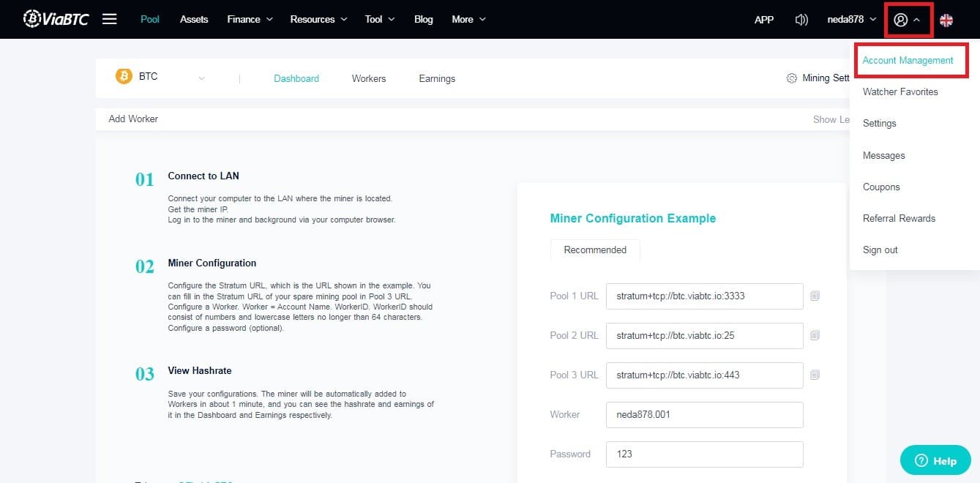
Task: Click the Password field showing 123
Action: (x=705, y=454)
